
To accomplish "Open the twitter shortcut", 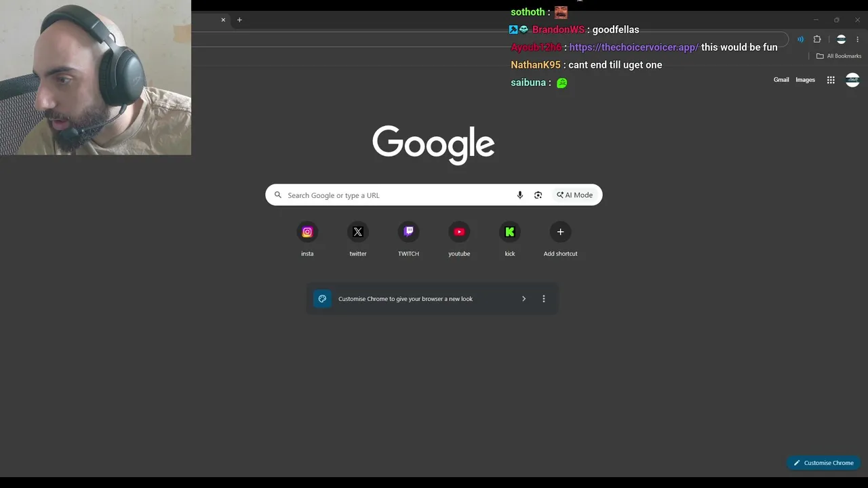I will tap(358, 239).
